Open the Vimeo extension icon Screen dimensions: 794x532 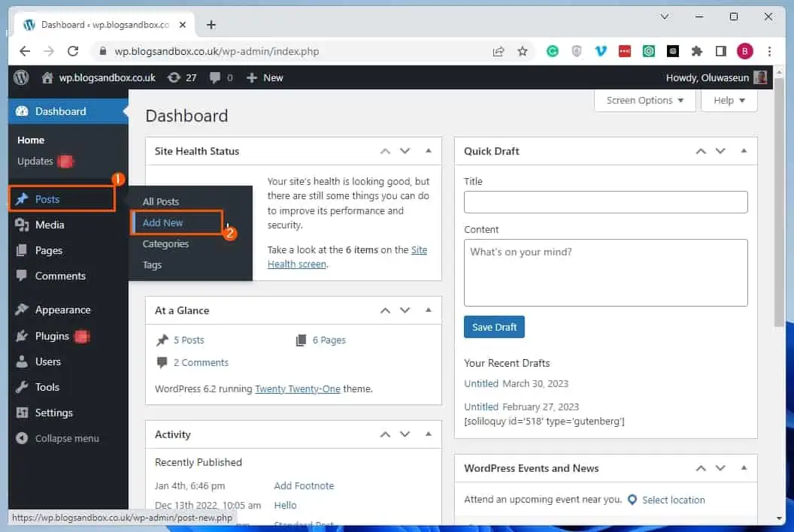coord(601,51)
